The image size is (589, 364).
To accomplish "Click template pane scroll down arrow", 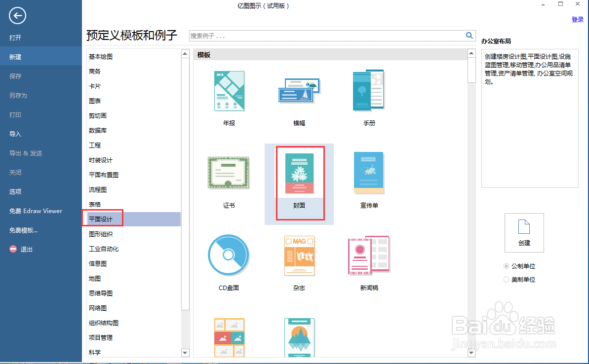I will point(472,353).
